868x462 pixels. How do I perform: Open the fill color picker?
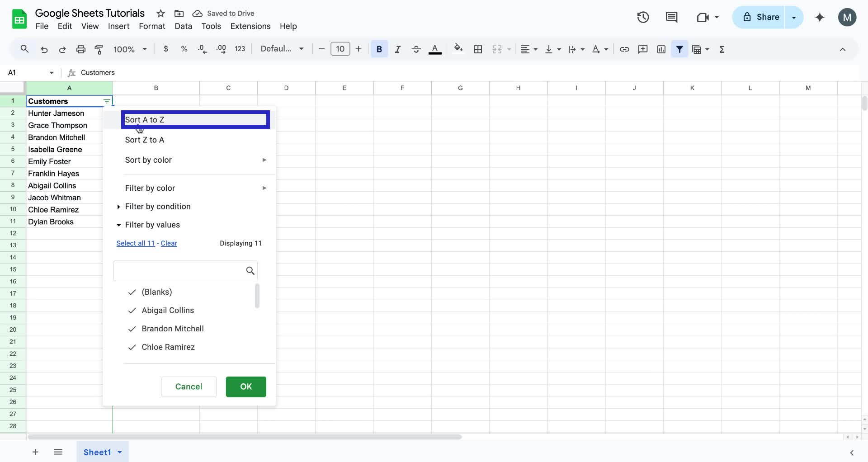click(x=458, y=49)
